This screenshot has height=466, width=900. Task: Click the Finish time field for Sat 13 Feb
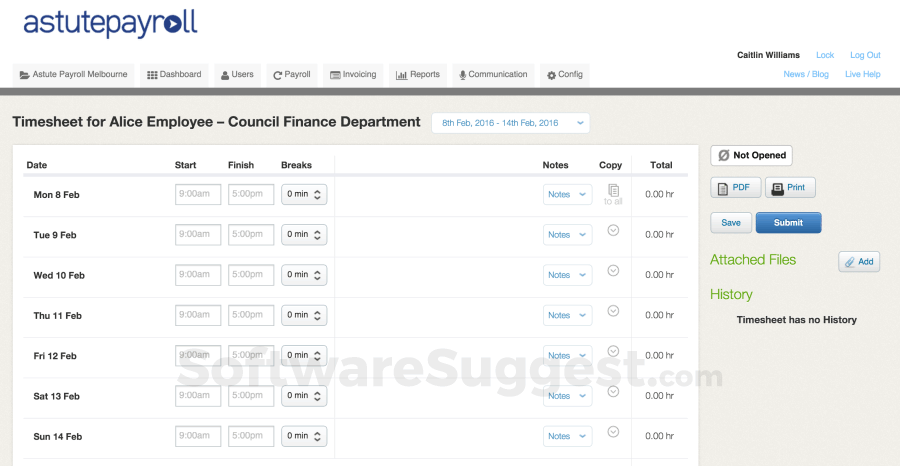click(x=251, y=396)
